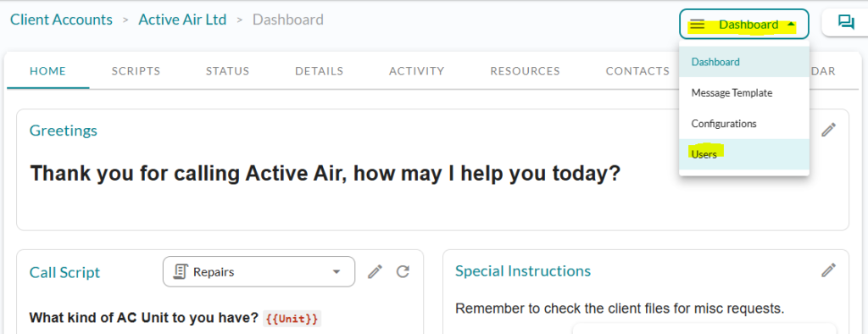The image size is (868, 334).
Task: Open the Status tab
Action: coord(227,71)
